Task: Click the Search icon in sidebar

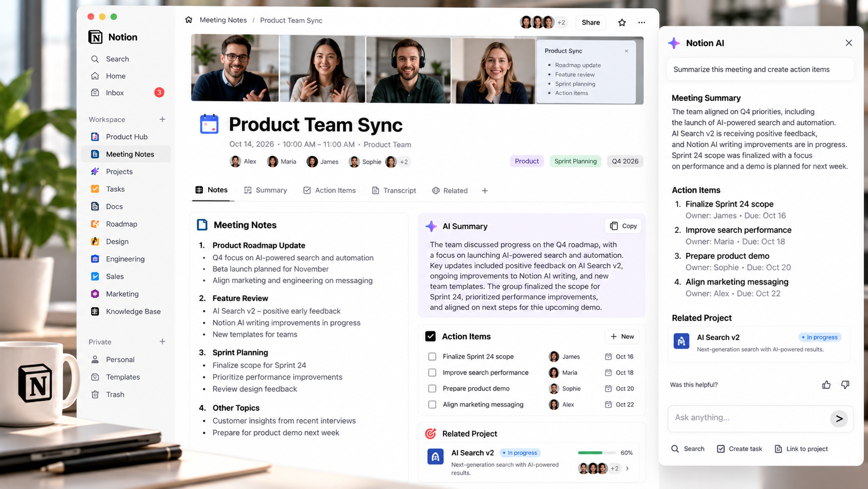Action: pos(95,59)
